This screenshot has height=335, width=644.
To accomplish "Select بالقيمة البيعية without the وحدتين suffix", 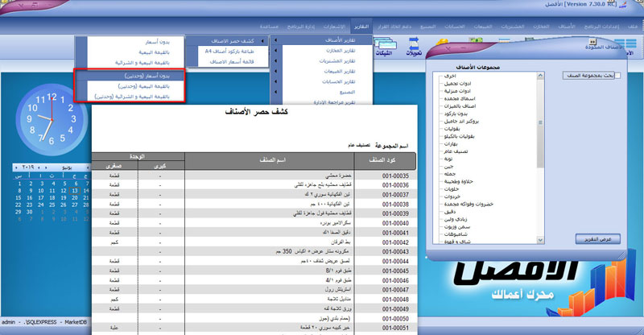I will [154, 52].
